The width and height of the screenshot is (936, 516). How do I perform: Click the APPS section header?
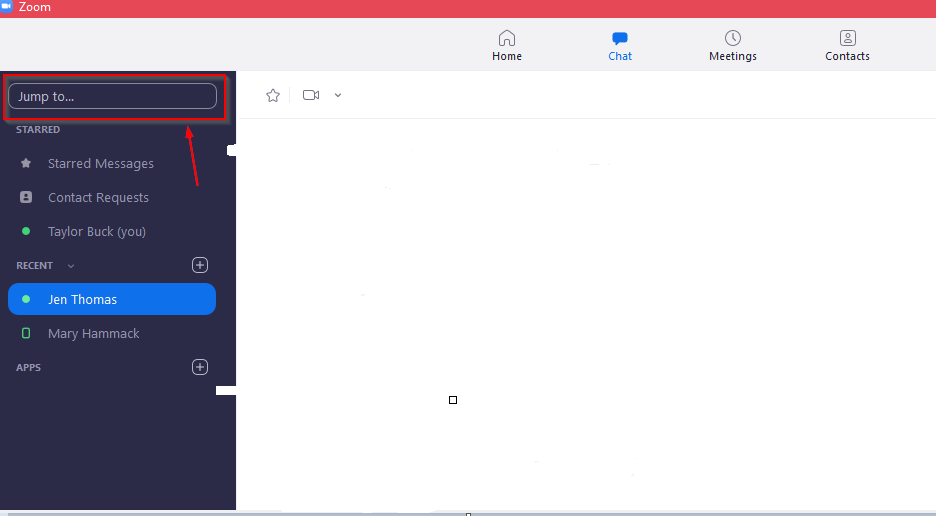click(28, 367)
